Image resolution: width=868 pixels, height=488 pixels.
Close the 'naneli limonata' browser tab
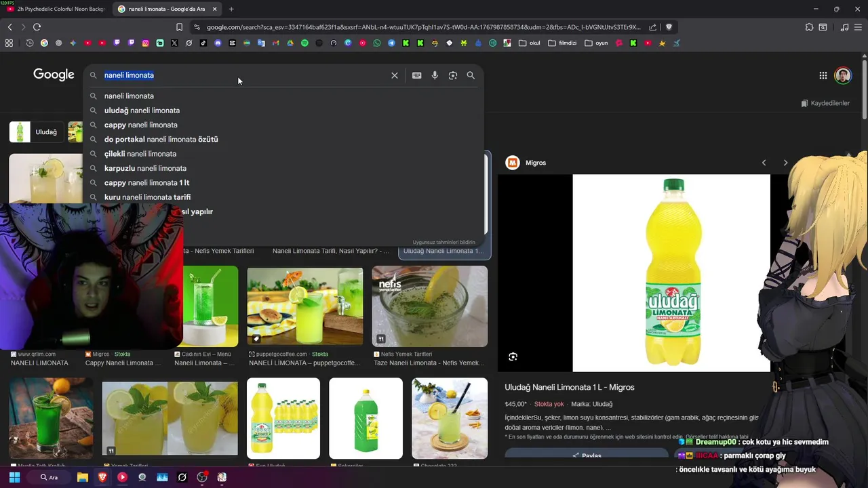pyautogui.click(x=215, y=9)
